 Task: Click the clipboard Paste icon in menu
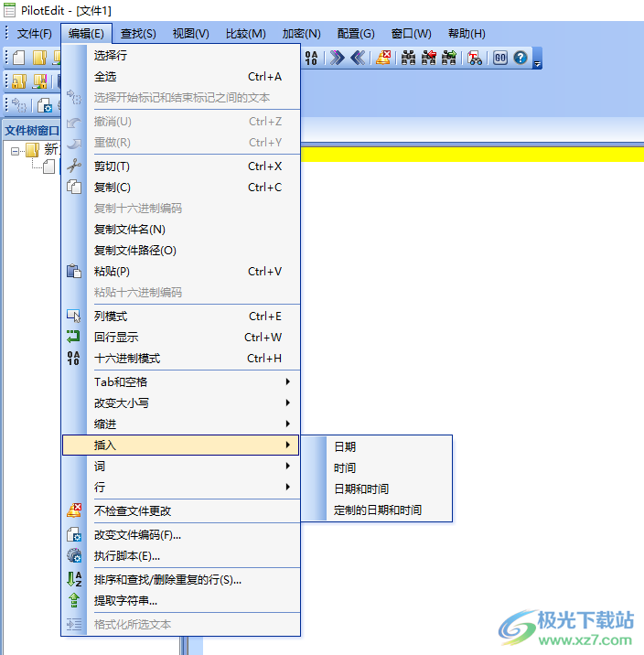tap(74, 271)
